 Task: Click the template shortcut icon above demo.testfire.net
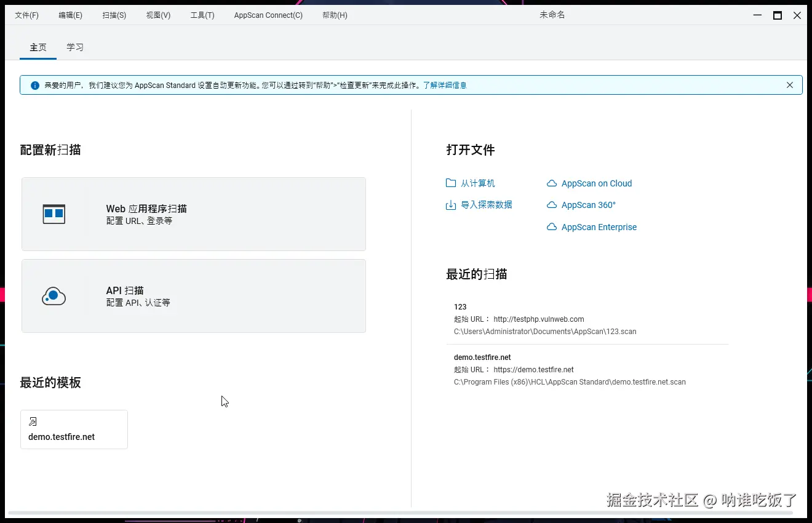click(33, 421)
